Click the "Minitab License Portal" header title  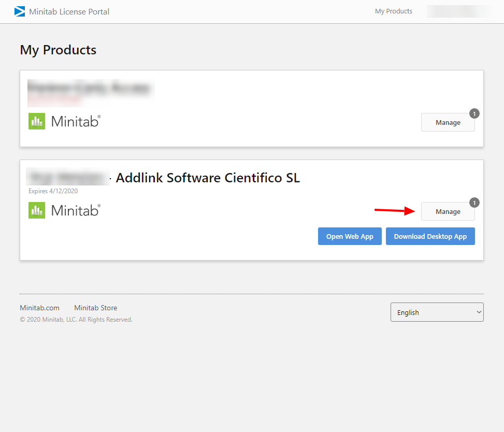coord(69,11)
